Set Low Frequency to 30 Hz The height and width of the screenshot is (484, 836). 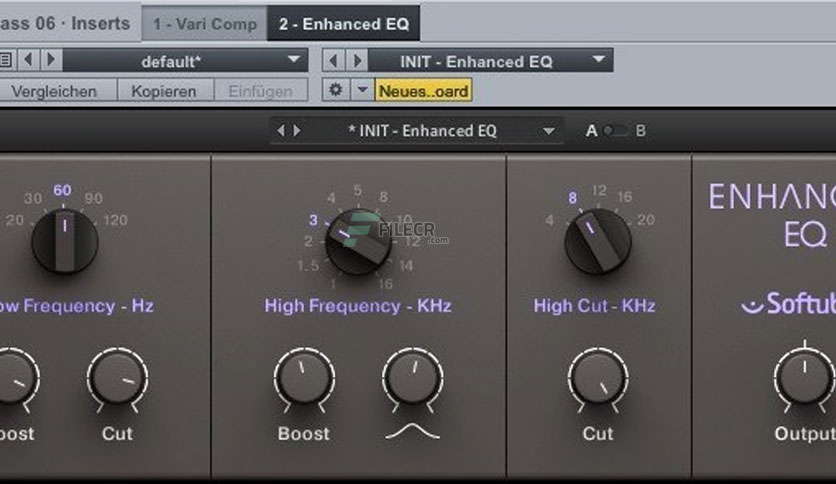[x=33, y=198]
